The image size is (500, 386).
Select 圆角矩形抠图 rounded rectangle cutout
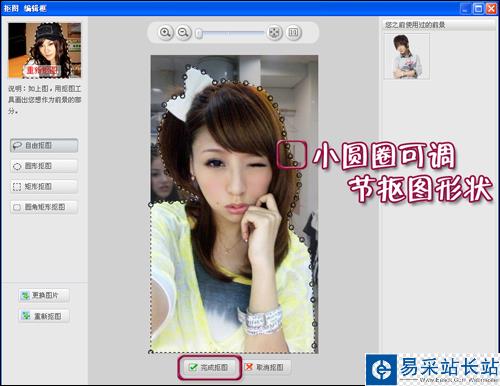(x=44, y=207)
